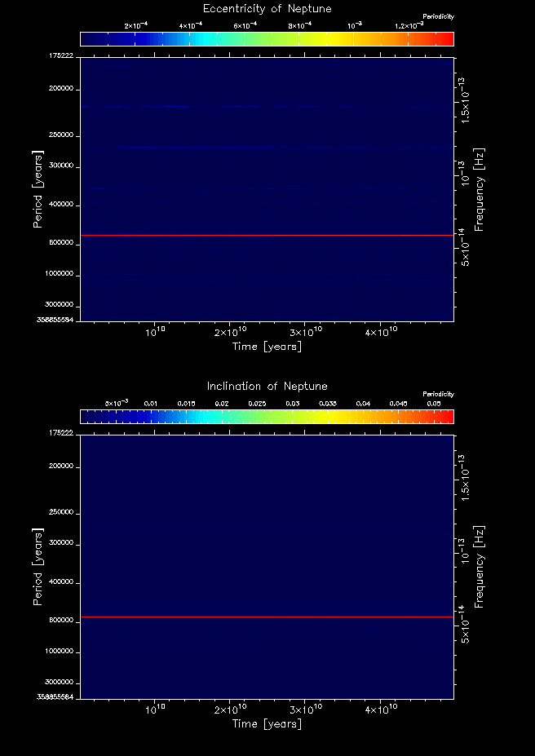Select the red horizontal line in the inclination plot
Image resolution: width=535 pixels, height=756 pixels.
point(267,617)
